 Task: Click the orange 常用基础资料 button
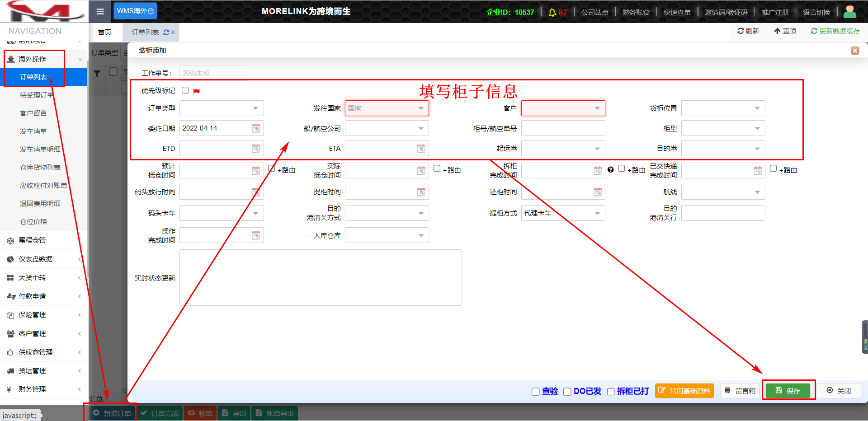coord(684,391)
